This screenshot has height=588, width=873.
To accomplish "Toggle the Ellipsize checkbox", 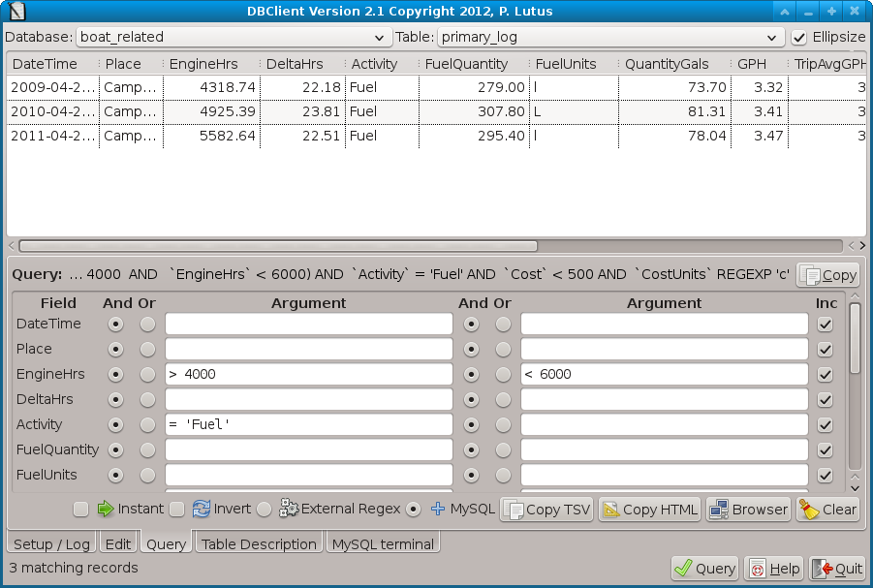I will pos(798,38).
